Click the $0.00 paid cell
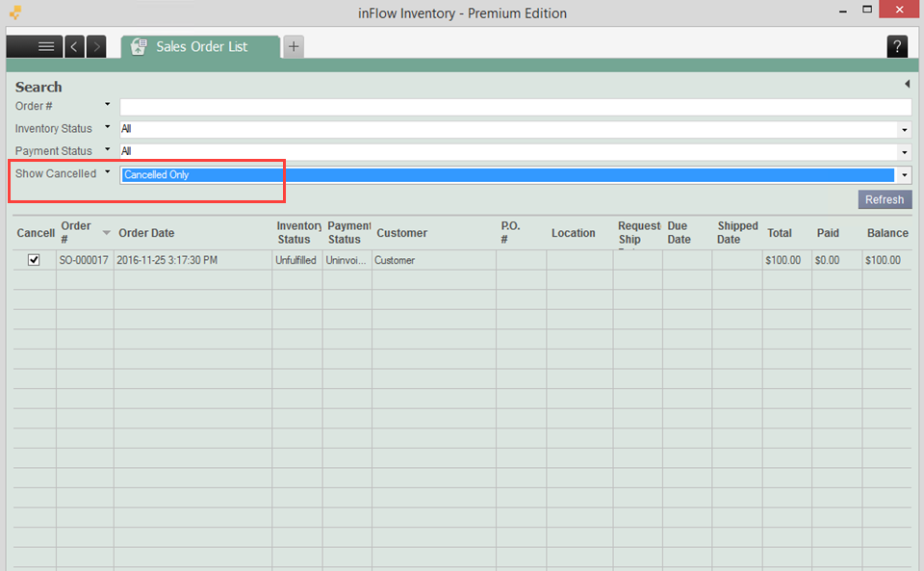The height and width of the screenshot is (571, 924). [836, 260]
